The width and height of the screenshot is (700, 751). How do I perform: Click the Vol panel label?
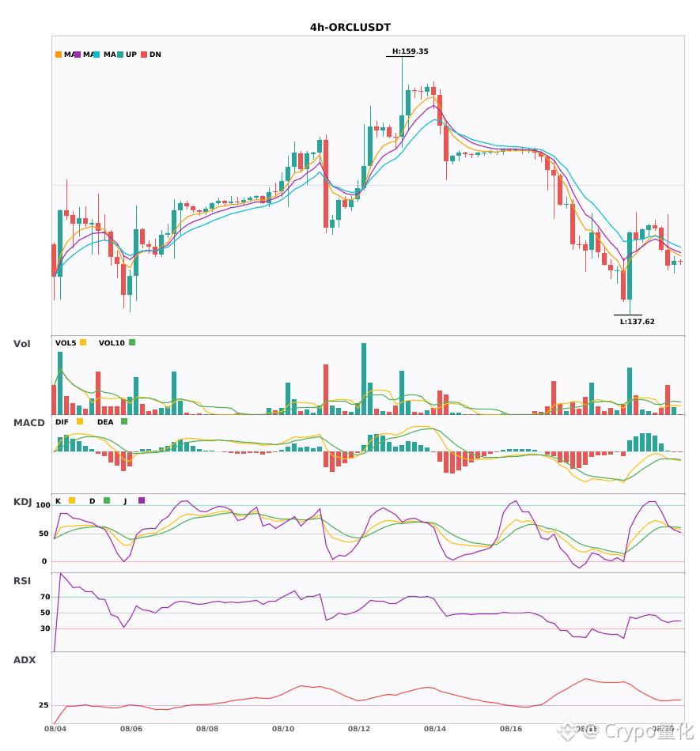21,343
